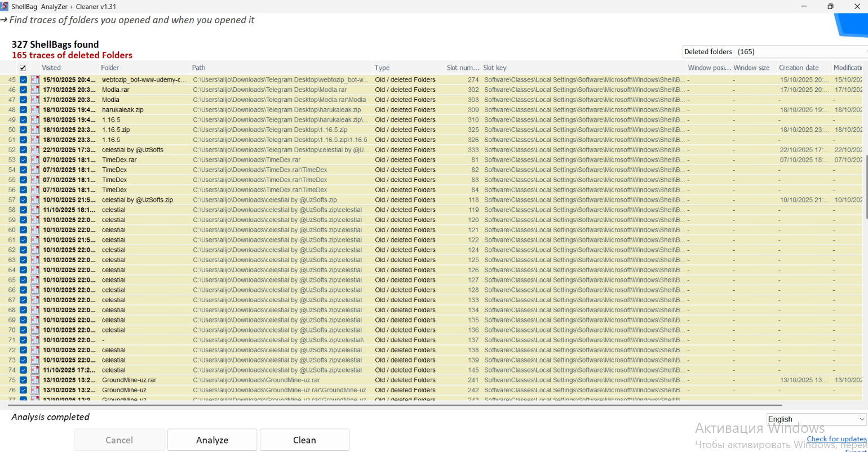
Task: Sort by the Slot key column header
Action: click(495, 68)
